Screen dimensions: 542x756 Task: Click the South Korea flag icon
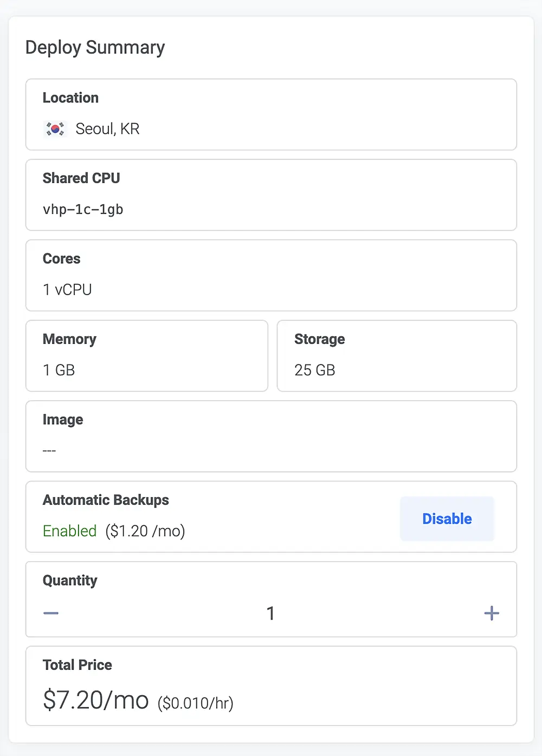click(x=55, y=129)
